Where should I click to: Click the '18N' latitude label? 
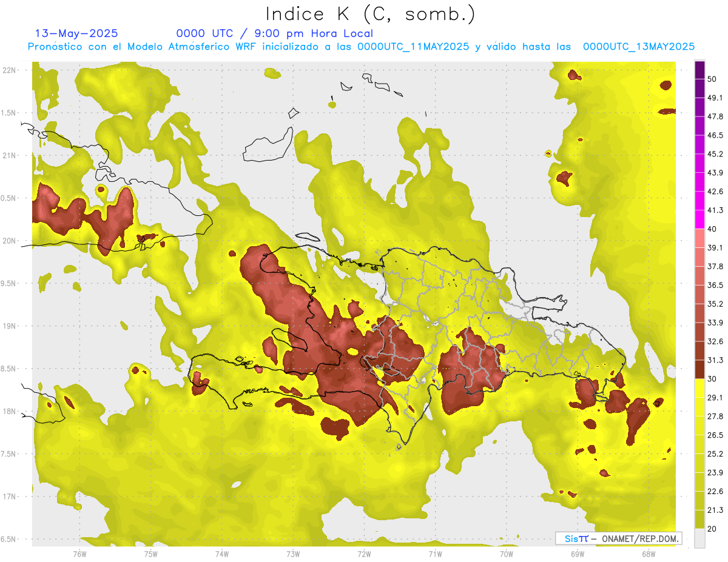(10, 412)
